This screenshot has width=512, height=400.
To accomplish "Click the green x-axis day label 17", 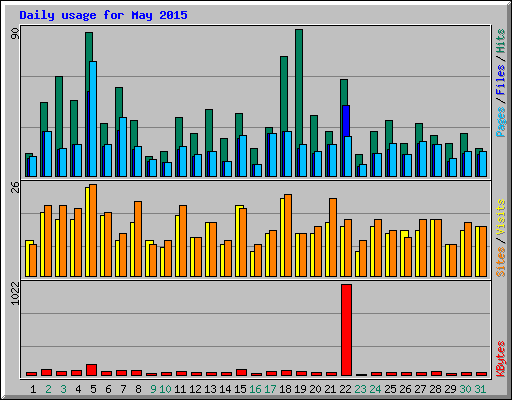I will [270, 389].
